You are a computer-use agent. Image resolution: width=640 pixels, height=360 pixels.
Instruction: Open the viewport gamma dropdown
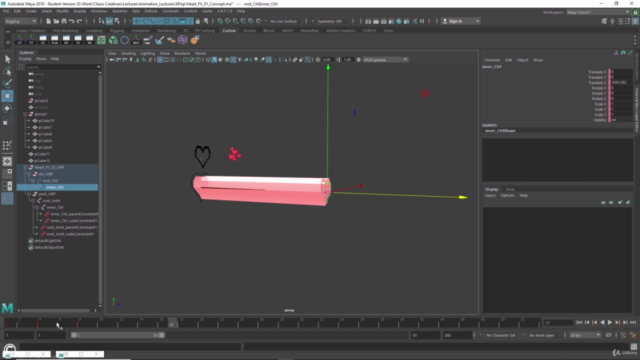pyautogui.click(x=385, y=60)
